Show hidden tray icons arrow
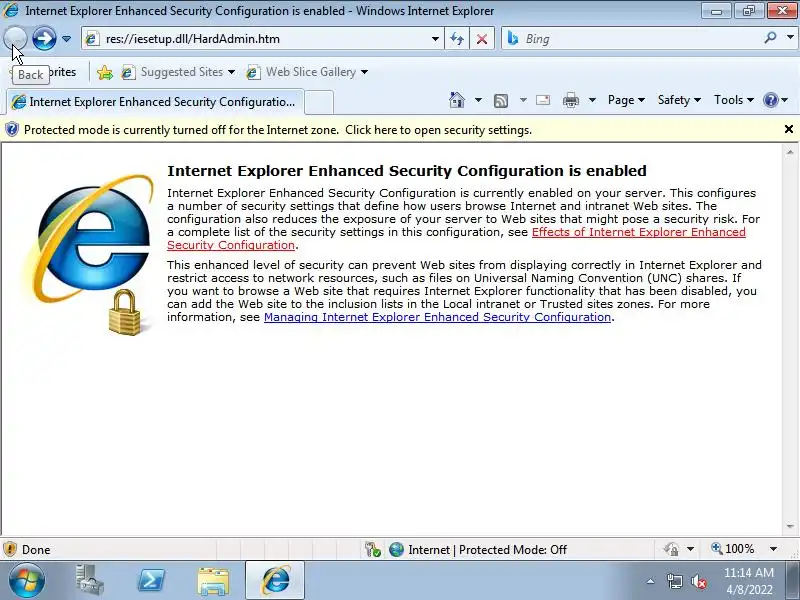 (651, 581)
